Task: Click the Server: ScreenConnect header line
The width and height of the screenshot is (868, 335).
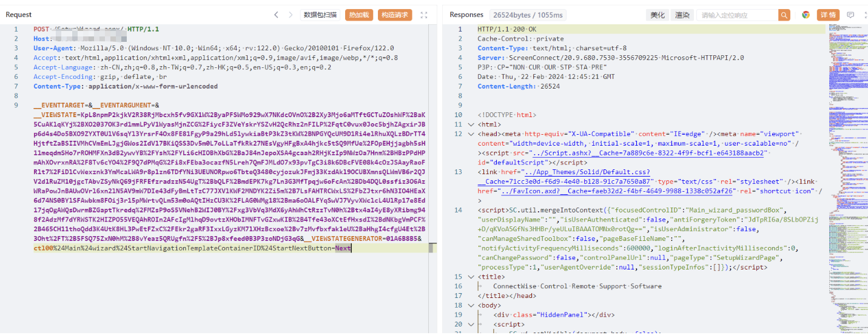Action: 611,58
